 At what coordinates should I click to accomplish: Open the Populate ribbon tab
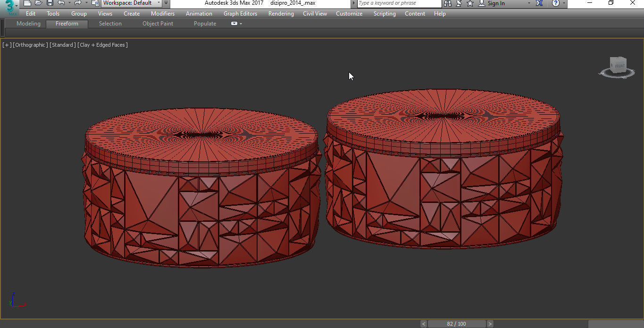(x=205, y=24)
